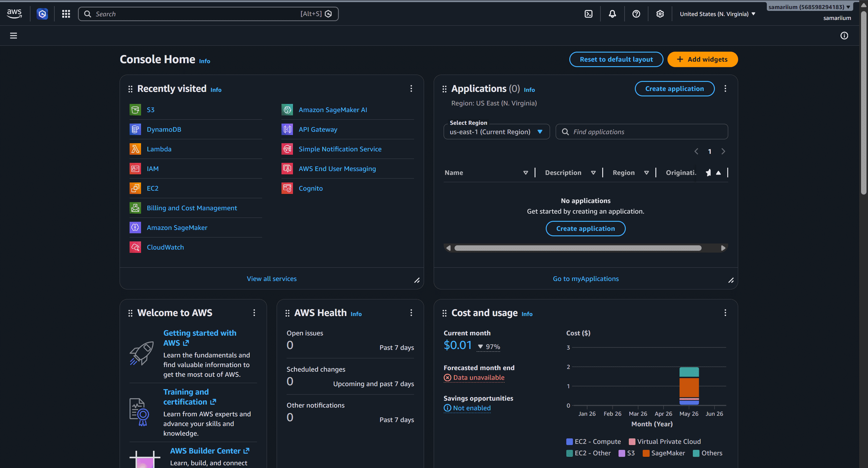Open the settings gear in the top bar
868x468 pixels.
point(660,14)
